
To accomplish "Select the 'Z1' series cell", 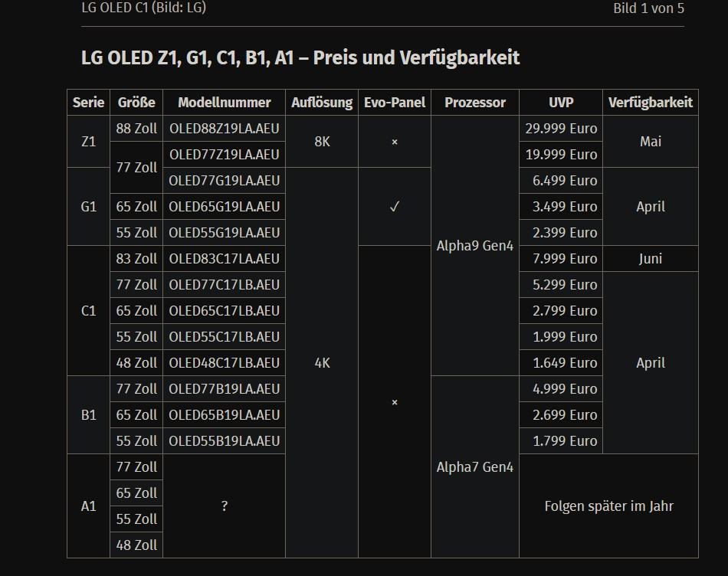I will [88, 142].
